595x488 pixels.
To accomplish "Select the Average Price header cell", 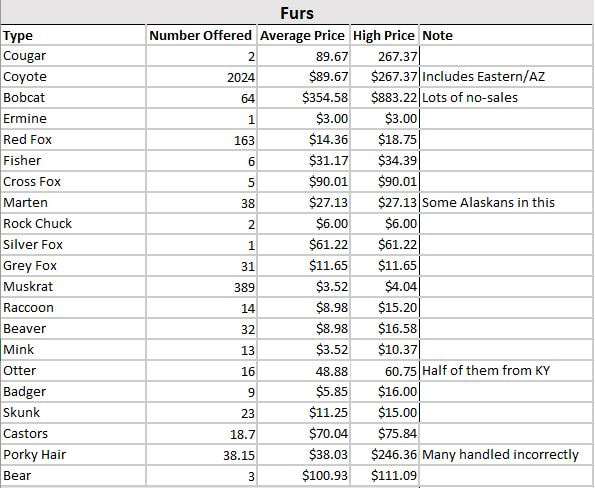I will [x=303, y=35].
